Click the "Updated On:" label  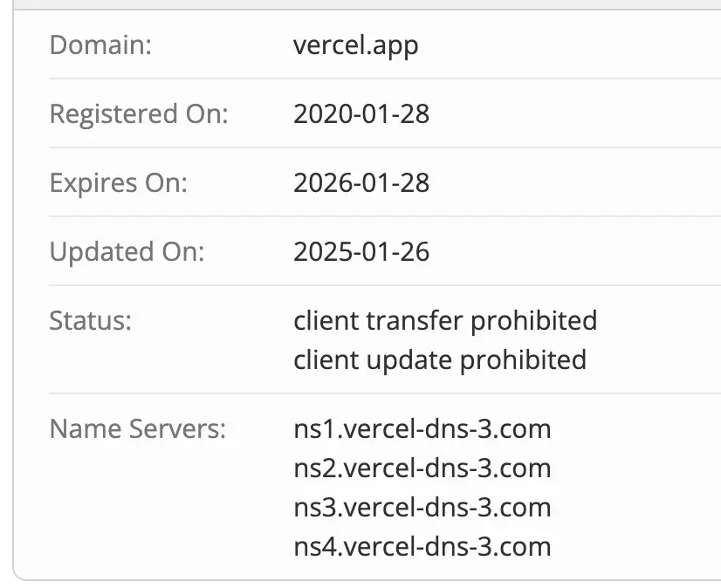click(127, 252)
